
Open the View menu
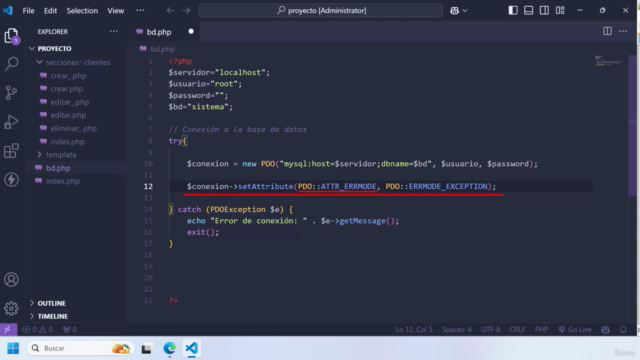(x=116, y=11)
